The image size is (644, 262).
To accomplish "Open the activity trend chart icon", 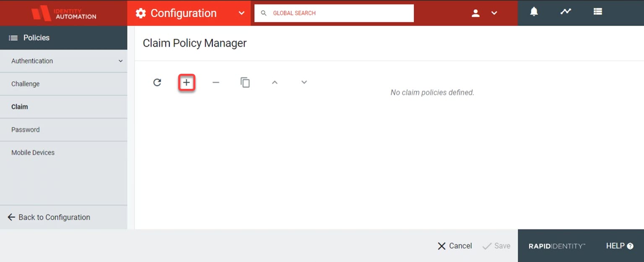I will coord(566,12).
